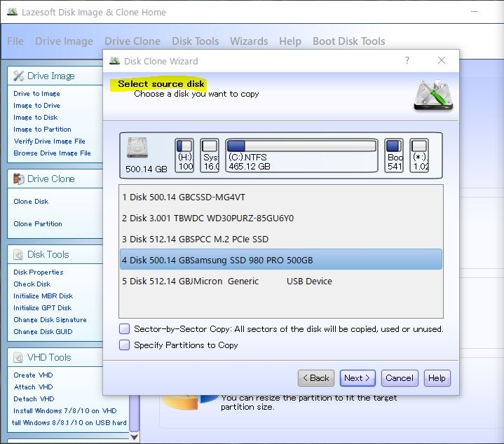Click the Next button
Viewport: 504px width, 444px height.
(357, 378)
